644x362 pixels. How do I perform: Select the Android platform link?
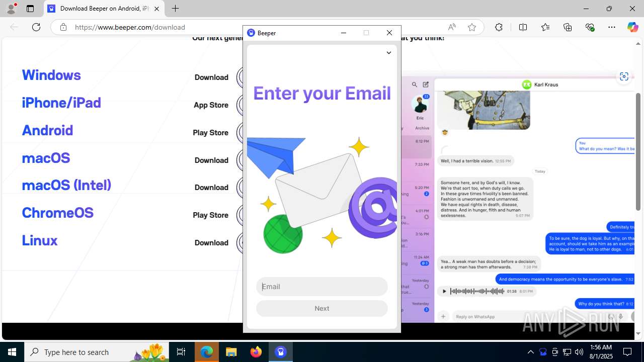47,130
